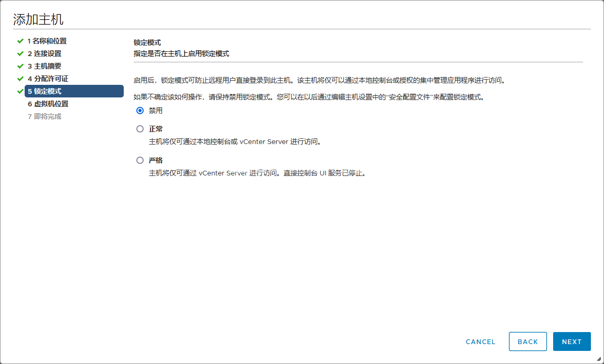
Task: Choose the 正常 lockdown mode radio button
Action: click(140, 129)
